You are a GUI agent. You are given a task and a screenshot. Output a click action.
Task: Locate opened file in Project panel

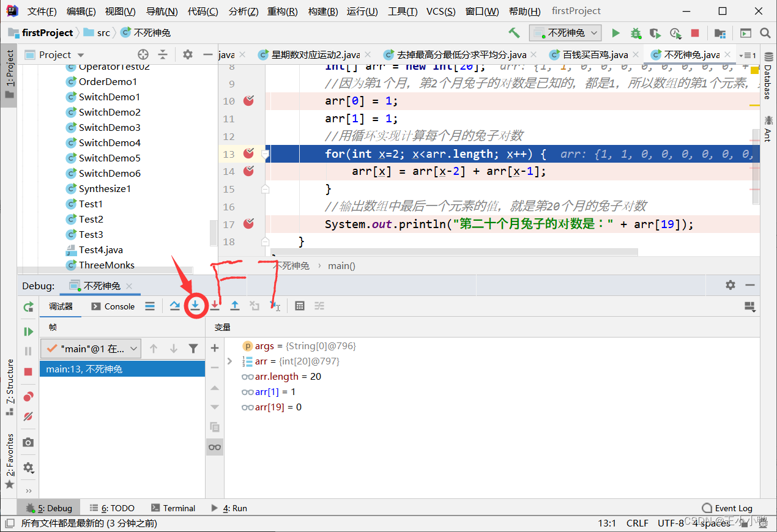[143, 54]
